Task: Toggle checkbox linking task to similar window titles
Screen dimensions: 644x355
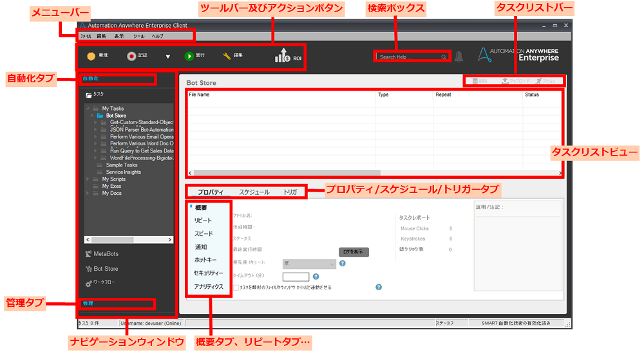Action: 236,287
